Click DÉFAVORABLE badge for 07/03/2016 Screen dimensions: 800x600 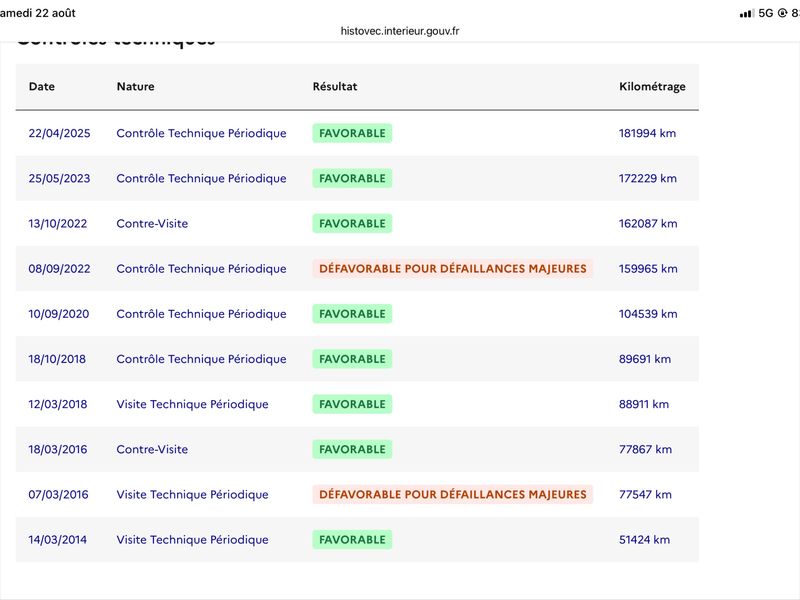click(453, 494)
